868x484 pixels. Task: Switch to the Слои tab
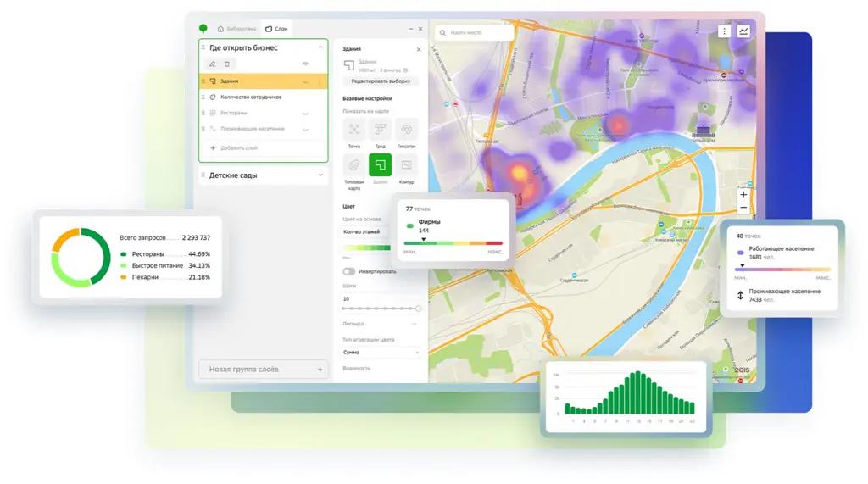coord(276,29)
